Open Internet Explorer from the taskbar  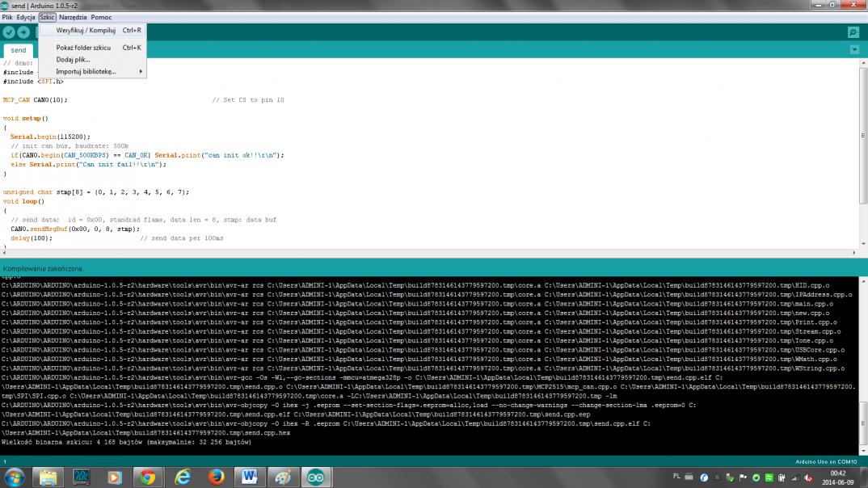(182, 477)
